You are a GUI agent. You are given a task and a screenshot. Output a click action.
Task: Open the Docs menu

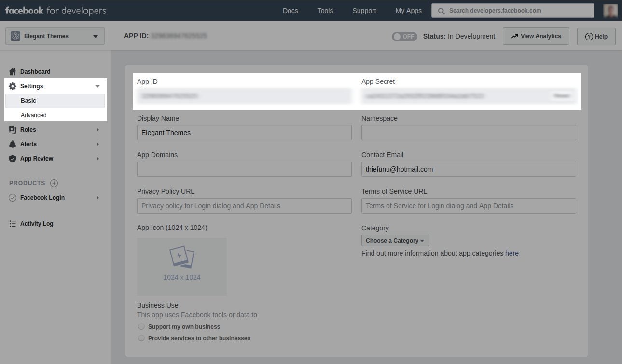coord(290,10)
